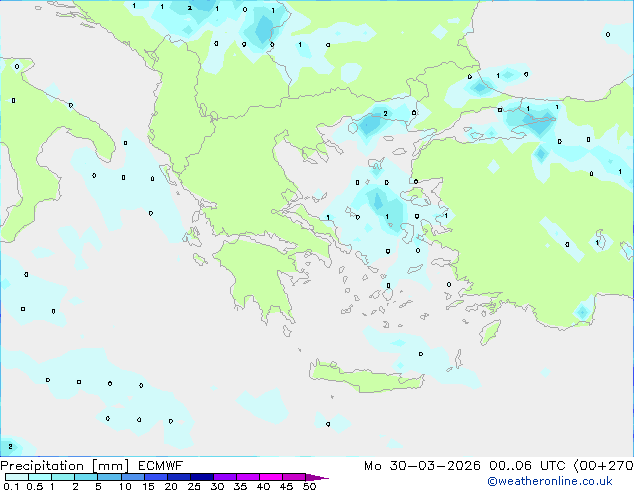Select the 0.1–0.5 mm legend color swatch
This screenshot has width=634, height=490.
coord(17,477)
